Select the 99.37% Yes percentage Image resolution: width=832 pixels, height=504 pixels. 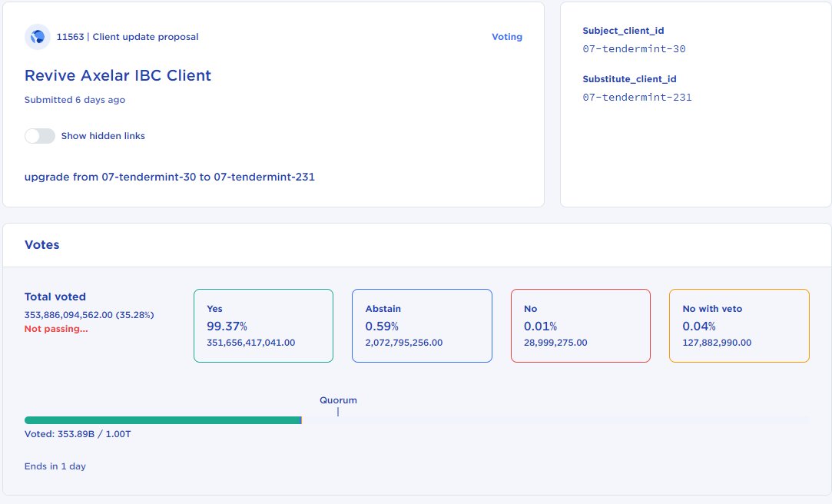pyautogui.click(x=227, y=326)
